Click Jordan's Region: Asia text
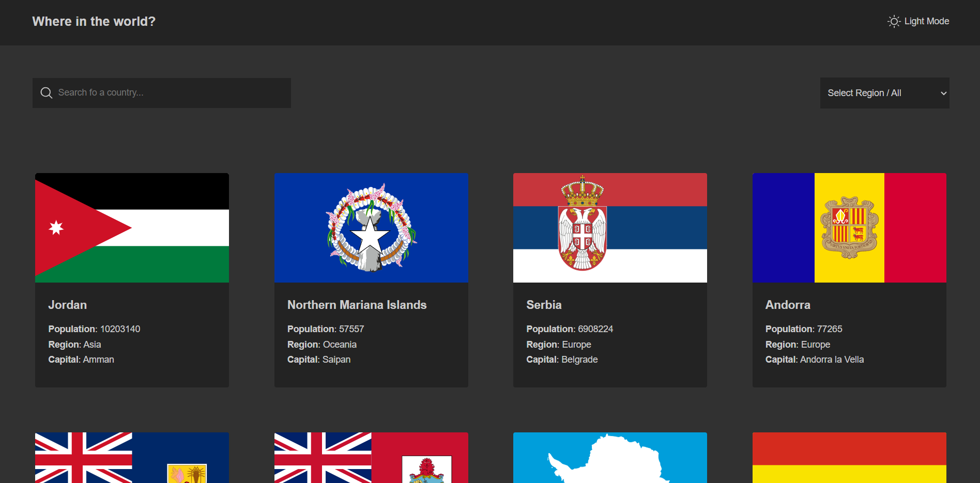The height and width of the screenshot is (483, 980). [74, 345]
